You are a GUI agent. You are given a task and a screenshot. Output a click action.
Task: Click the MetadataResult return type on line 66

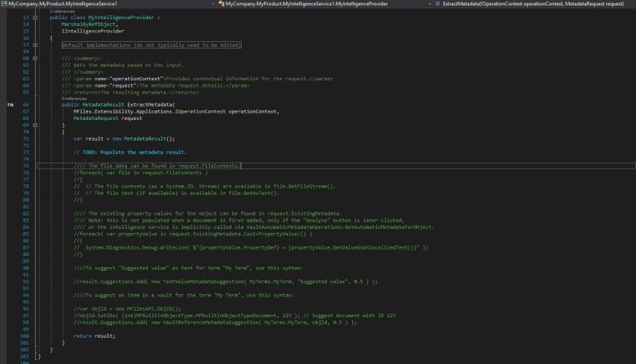pos(103,105)
